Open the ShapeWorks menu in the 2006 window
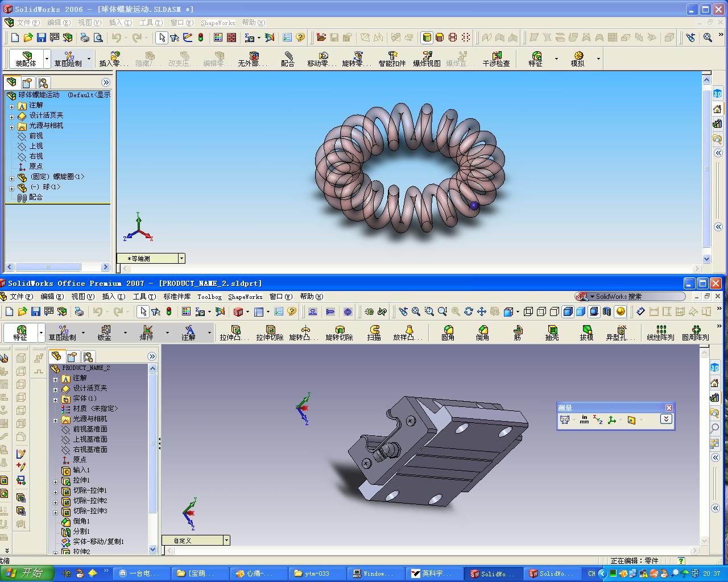This screenshot has width=728, height=582. tap(218, 23)
